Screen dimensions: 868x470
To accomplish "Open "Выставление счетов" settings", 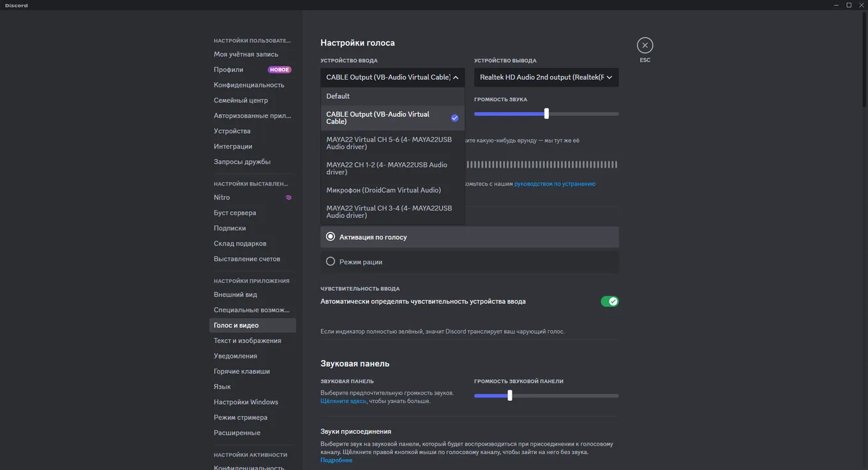I will (x=253, y=259).
